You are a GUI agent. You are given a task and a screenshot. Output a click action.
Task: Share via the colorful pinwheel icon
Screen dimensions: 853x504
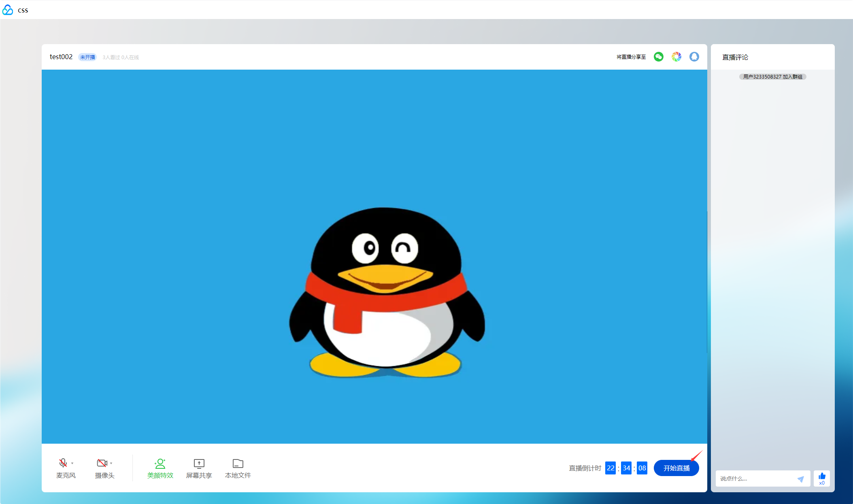(676, 57)
